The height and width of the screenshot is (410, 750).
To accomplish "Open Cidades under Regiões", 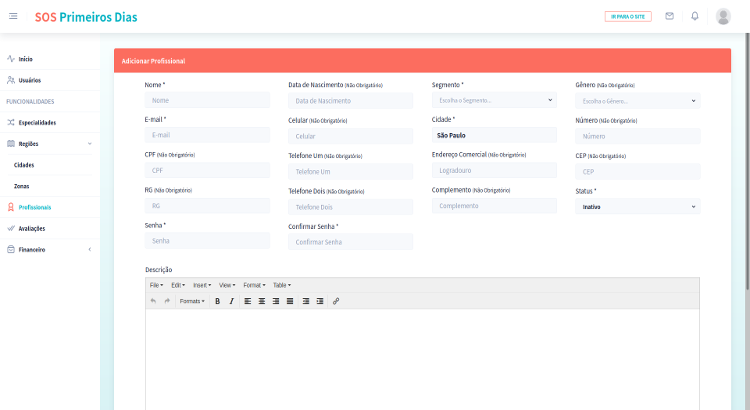I will click(24, 165).
